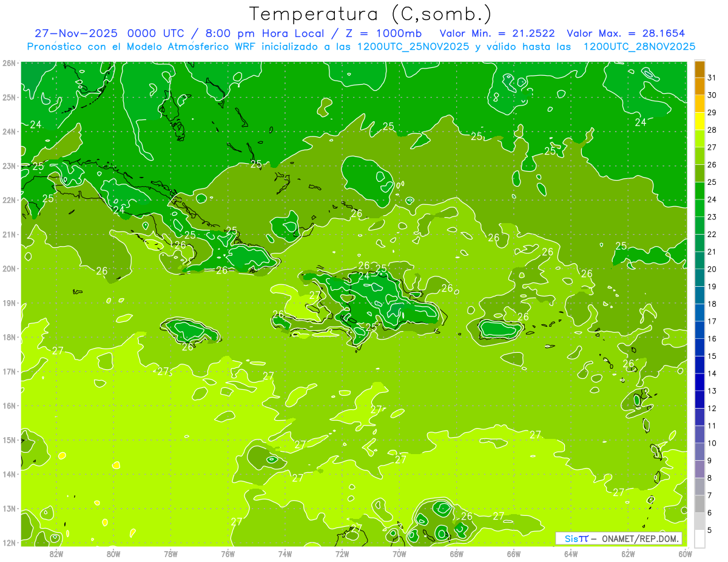Click the 74W longitude axis label
This screenshot has height=562, width=728.
click(x=285, y=554)
